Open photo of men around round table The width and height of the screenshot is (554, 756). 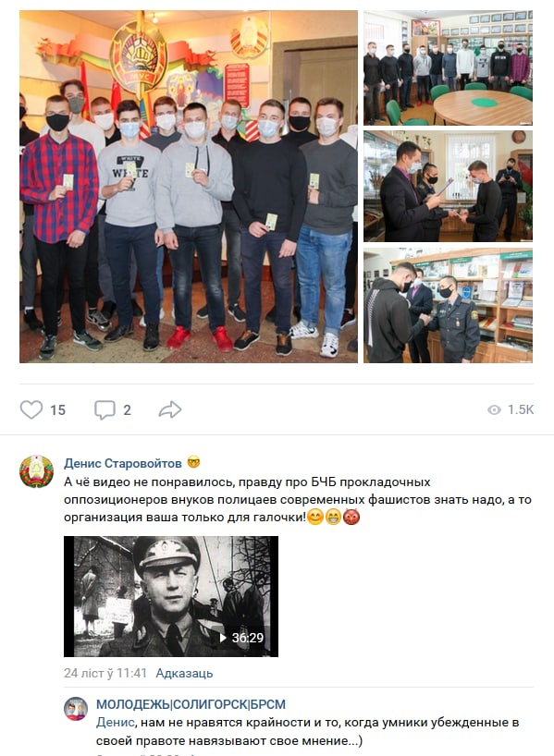448,68
